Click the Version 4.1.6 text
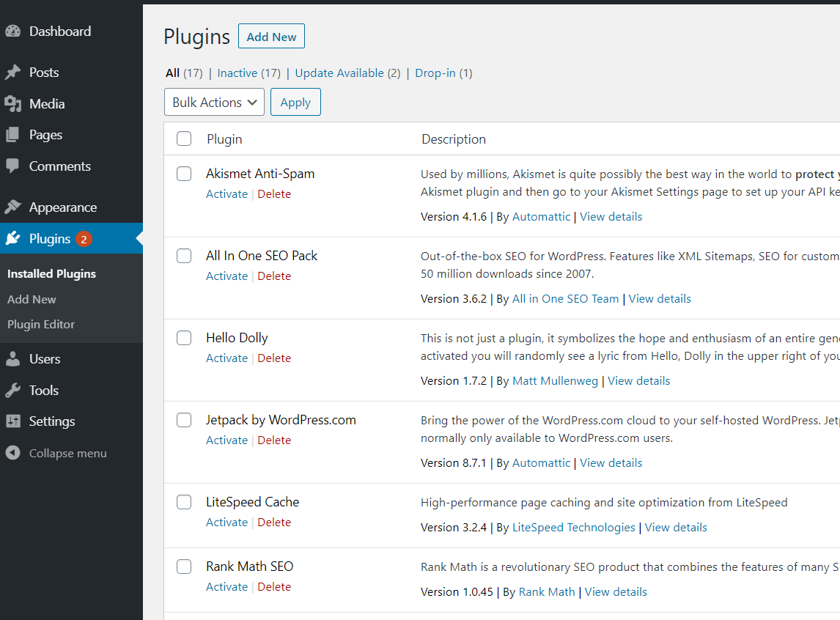840x620 pixels. pos(454,216)
